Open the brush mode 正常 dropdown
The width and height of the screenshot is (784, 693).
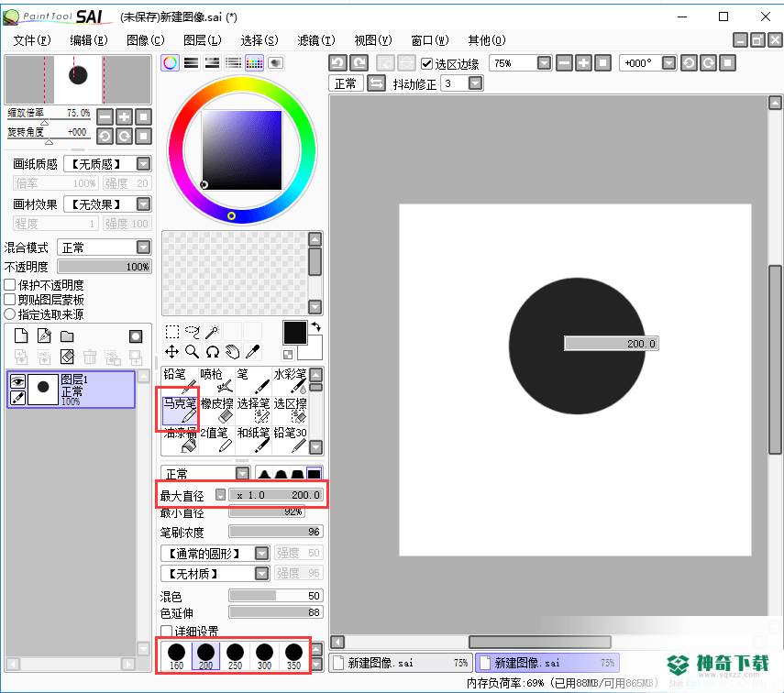pyautogui.click(x=242, y=473)
